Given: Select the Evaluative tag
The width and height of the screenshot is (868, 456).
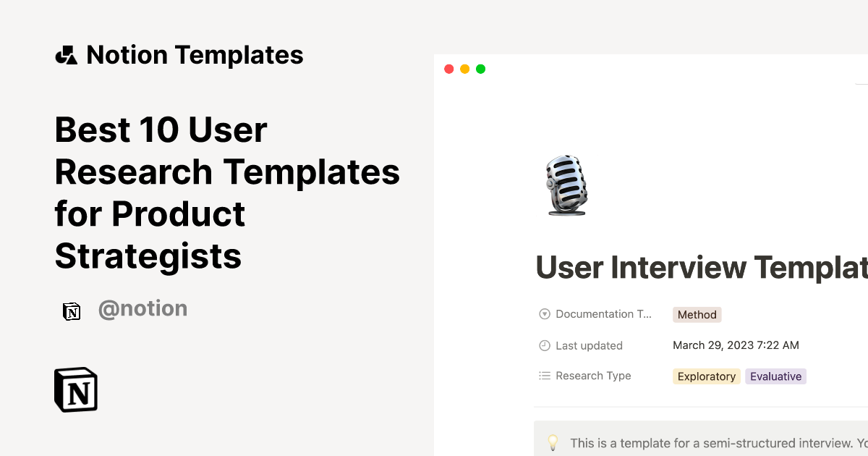Looking at the screenshot, I should pyautogui.click(x=775, y=376).
